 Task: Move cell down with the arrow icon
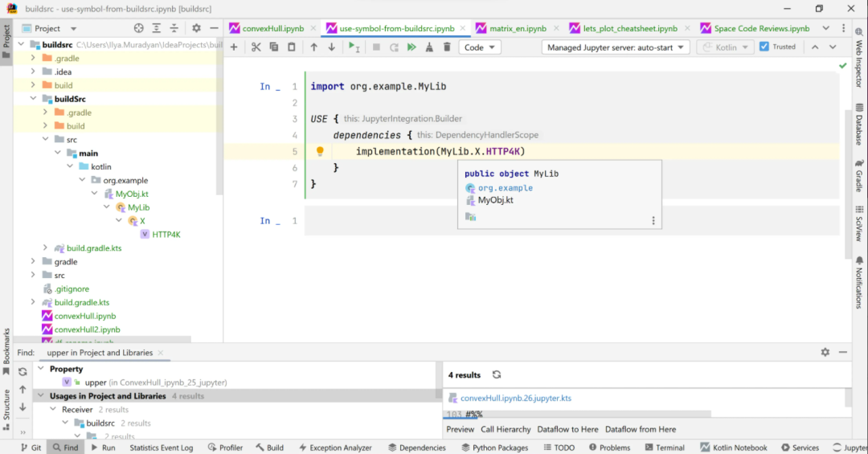pos(332,47)
